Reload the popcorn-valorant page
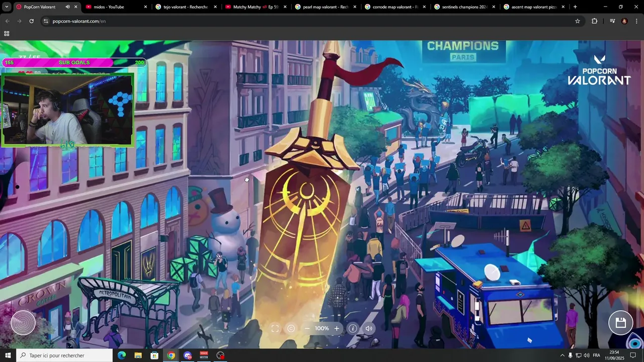The height and width of the screenshot is (362, 644). click(x=31, y=21)
